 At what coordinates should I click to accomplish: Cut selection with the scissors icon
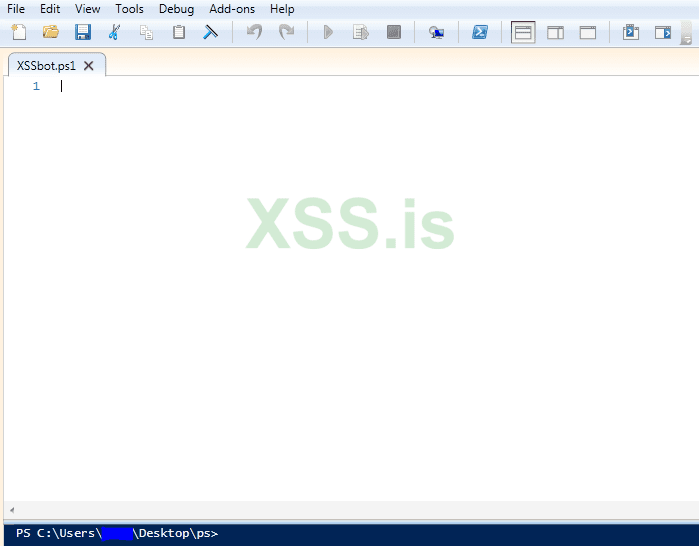[x=115, y=32]
